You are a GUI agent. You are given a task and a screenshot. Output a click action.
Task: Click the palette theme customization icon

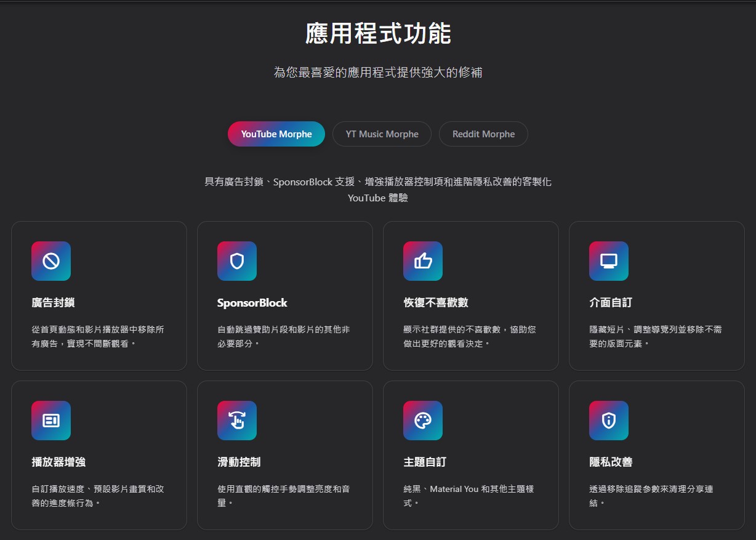click(423, 421)
